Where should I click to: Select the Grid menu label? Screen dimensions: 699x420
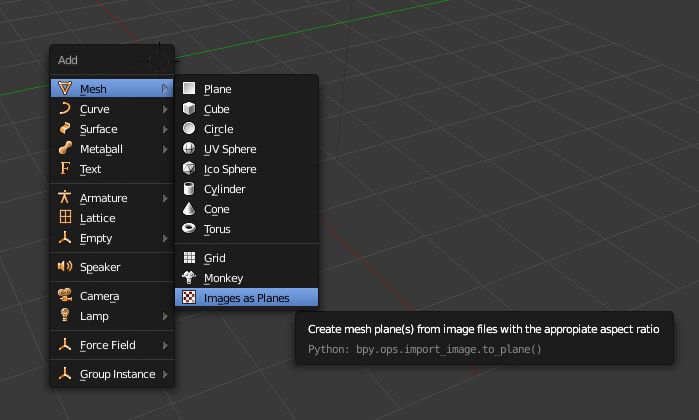click(214, 258)
